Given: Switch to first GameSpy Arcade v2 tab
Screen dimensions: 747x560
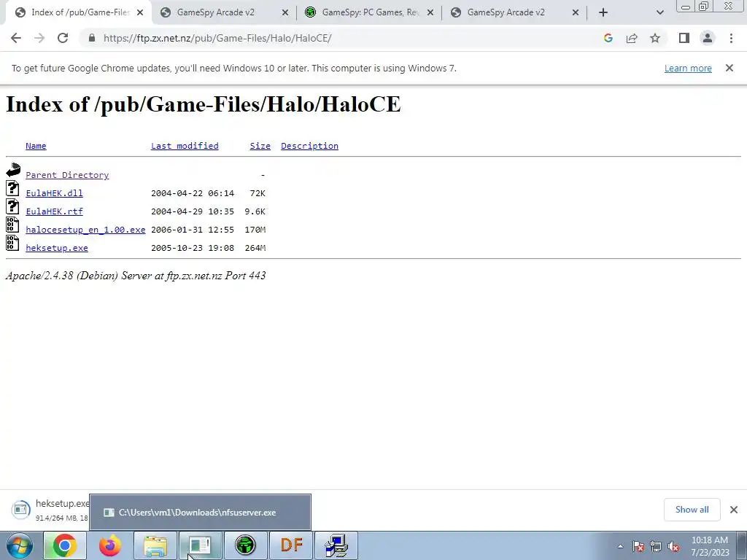Looking at the screenshot, I should click(x=224, y=12).
